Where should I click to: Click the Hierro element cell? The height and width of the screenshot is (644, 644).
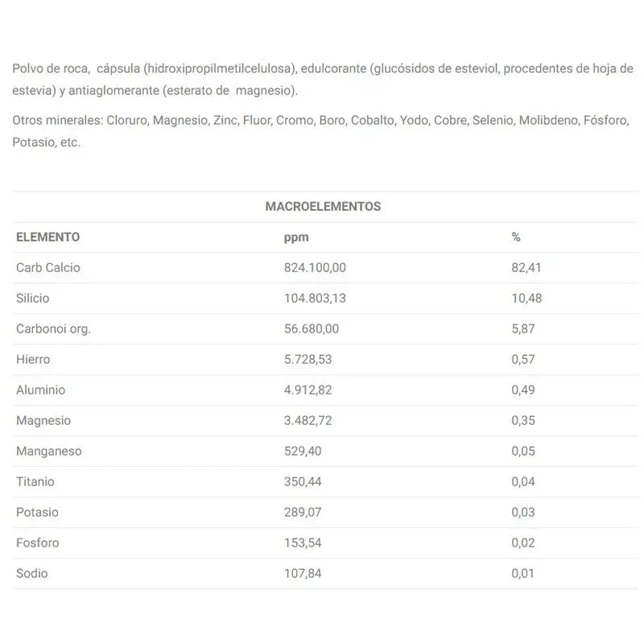point(33,360)
